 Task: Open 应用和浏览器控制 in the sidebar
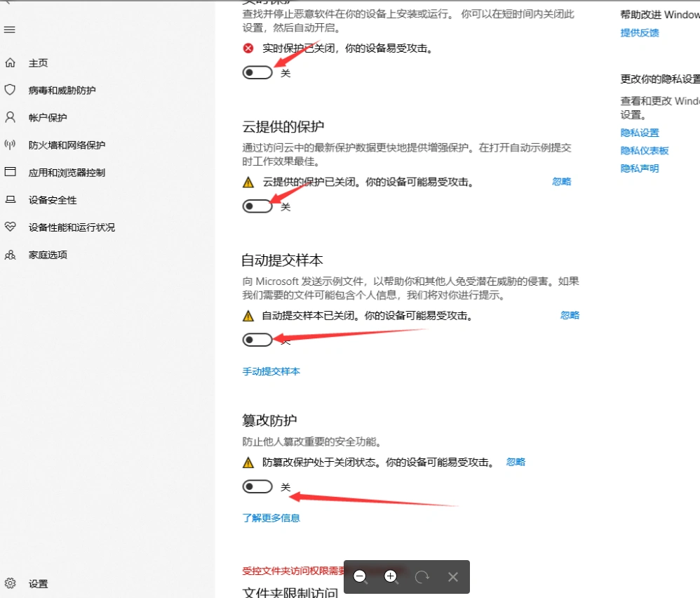67,173
